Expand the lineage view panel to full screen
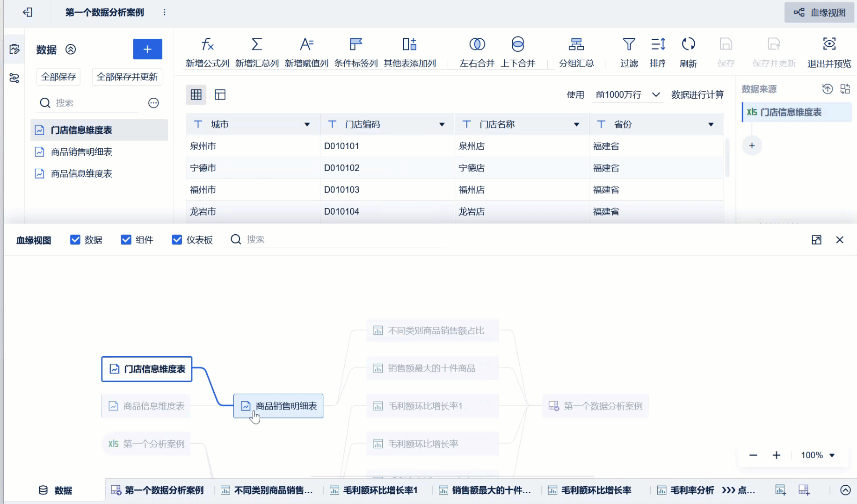 pos(816,240)
